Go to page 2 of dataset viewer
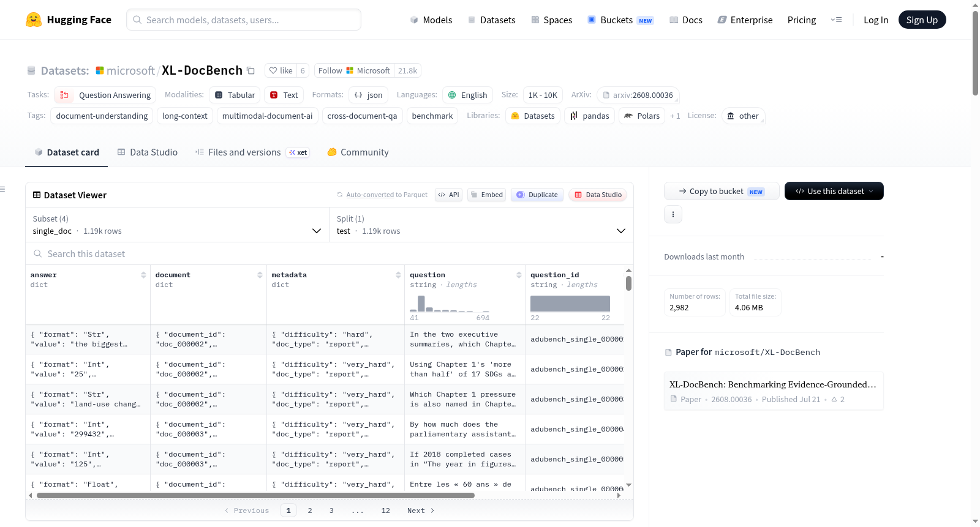Image resolution: width=980 pixels, height=527 pixels. [x=310, y=510]
